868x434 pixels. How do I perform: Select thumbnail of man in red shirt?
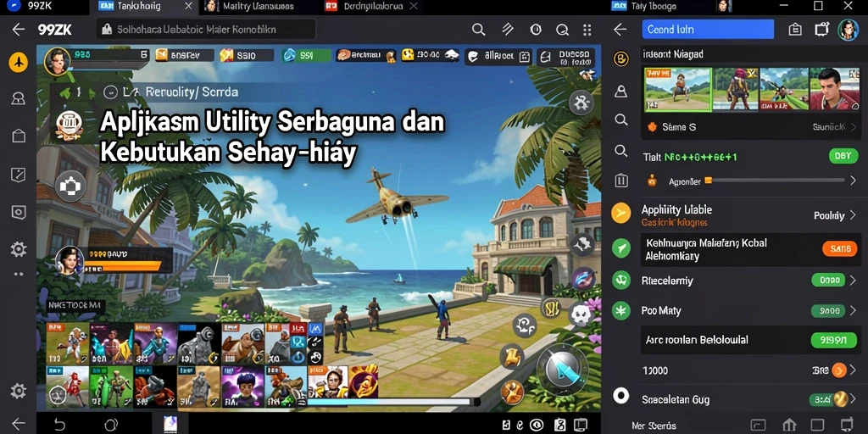(x=834, y=88)
